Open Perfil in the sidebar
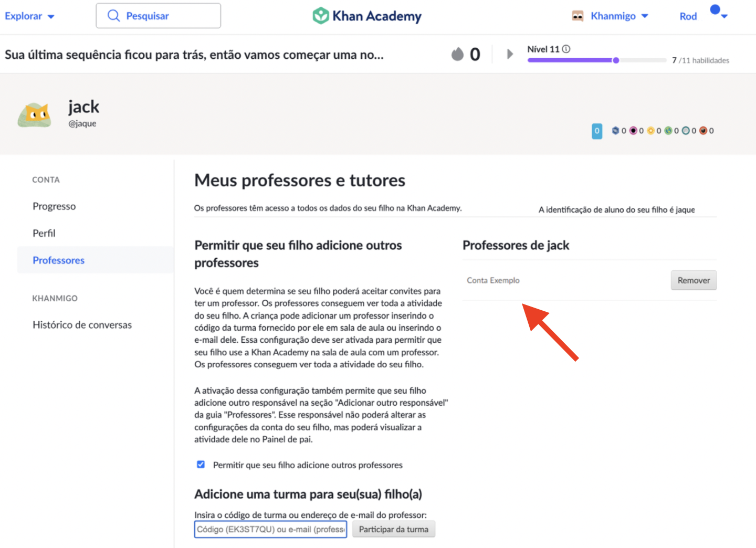This screenshot has width=756, height=548. (x=44, y=233)
